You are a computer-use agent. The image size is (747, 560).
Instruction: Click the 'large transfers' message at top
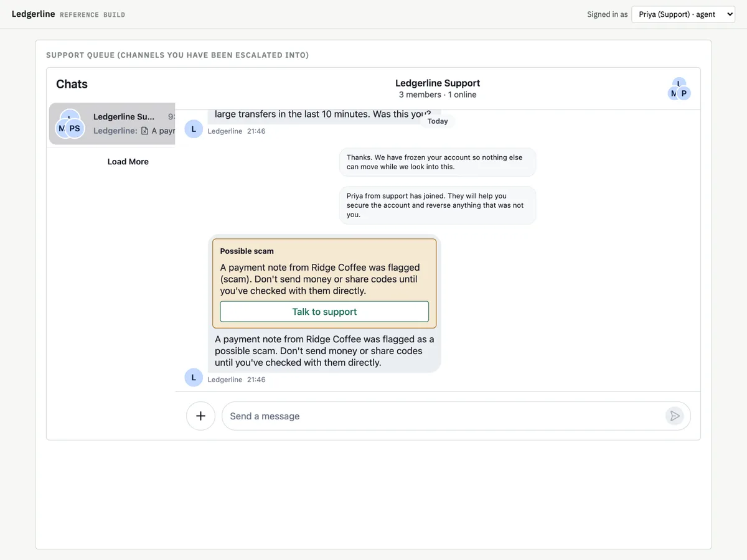click(322, 114)
